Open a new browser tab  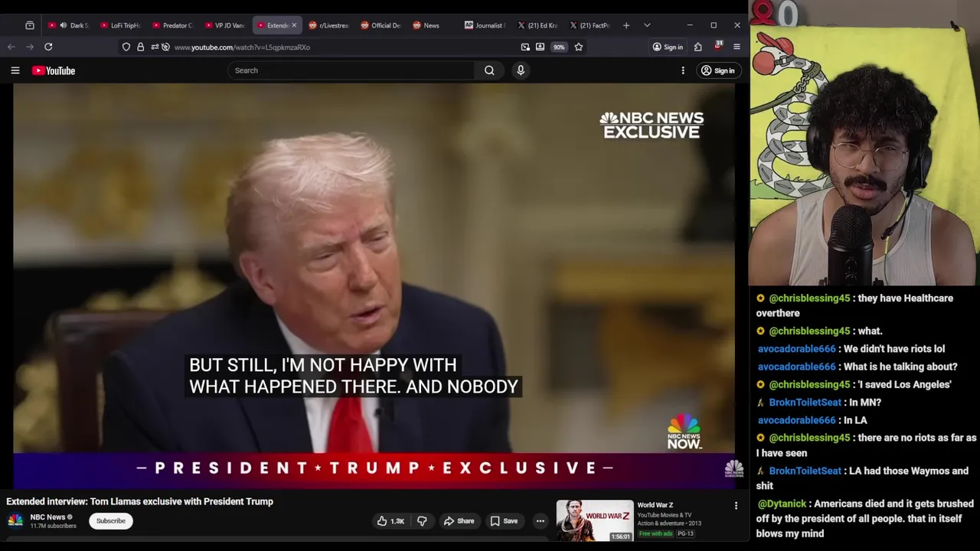tap(626, 25)
